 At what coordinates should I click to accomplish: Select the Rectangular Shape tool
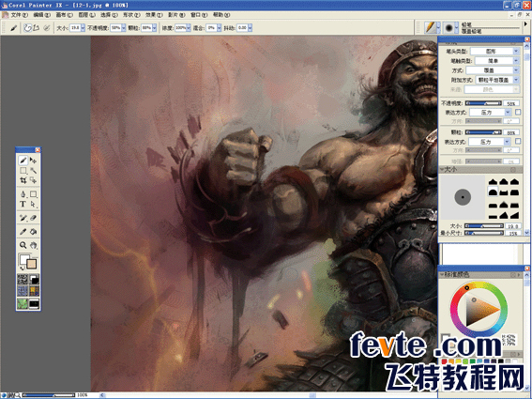(x=33, y=194)
